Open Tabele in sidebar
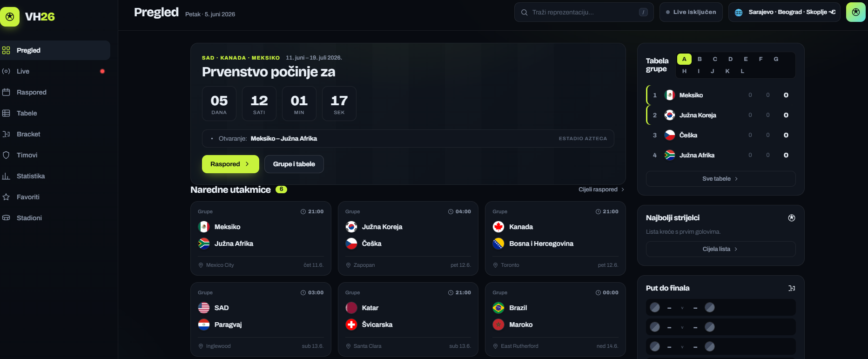The height and width of the screenshot is (359, 868). point(55,113)
